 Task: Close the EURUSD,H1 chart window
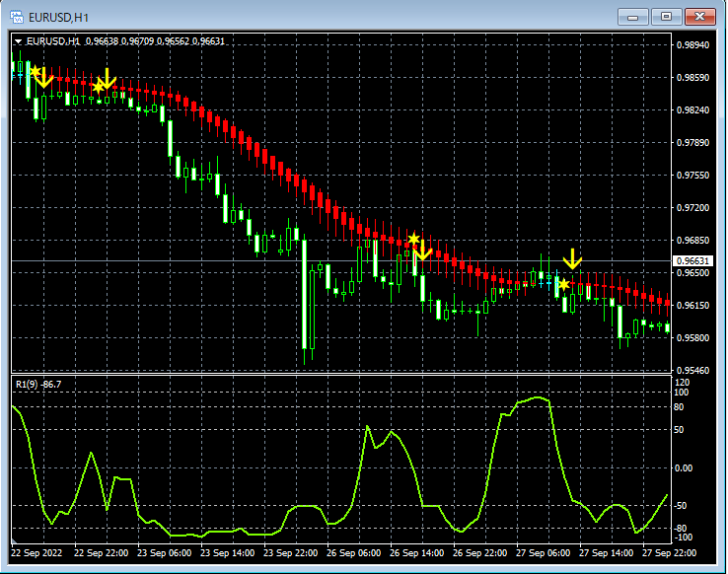point(700,17)
